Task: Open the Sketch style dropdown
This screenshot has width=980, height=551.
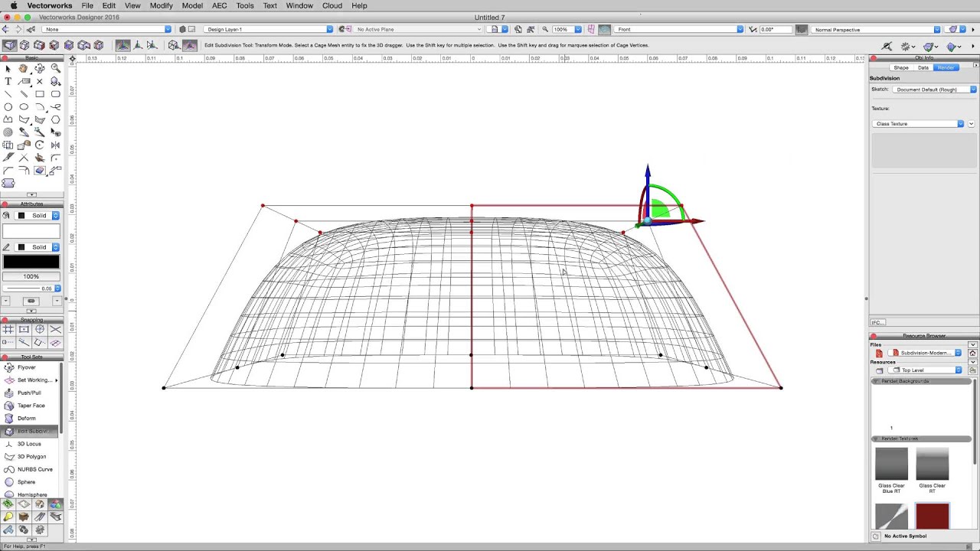Action: click(935, 90)
